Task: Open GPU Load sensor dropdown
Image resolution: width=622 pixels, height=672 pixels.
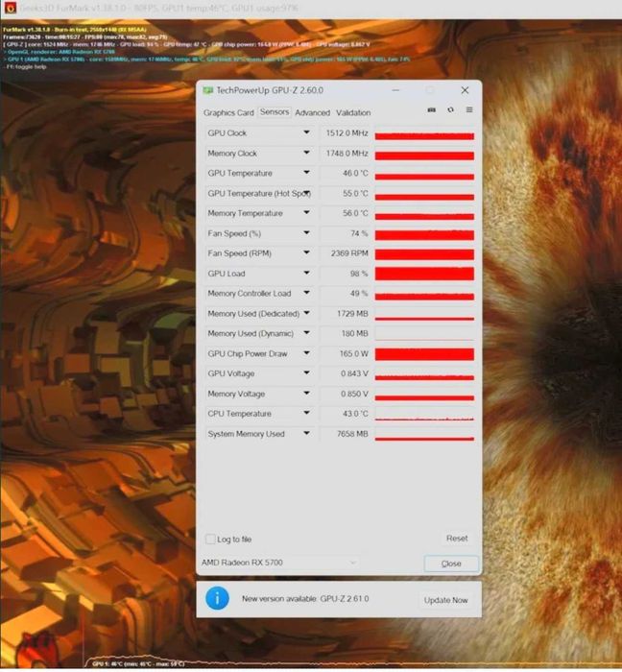Action: (306, 274)
